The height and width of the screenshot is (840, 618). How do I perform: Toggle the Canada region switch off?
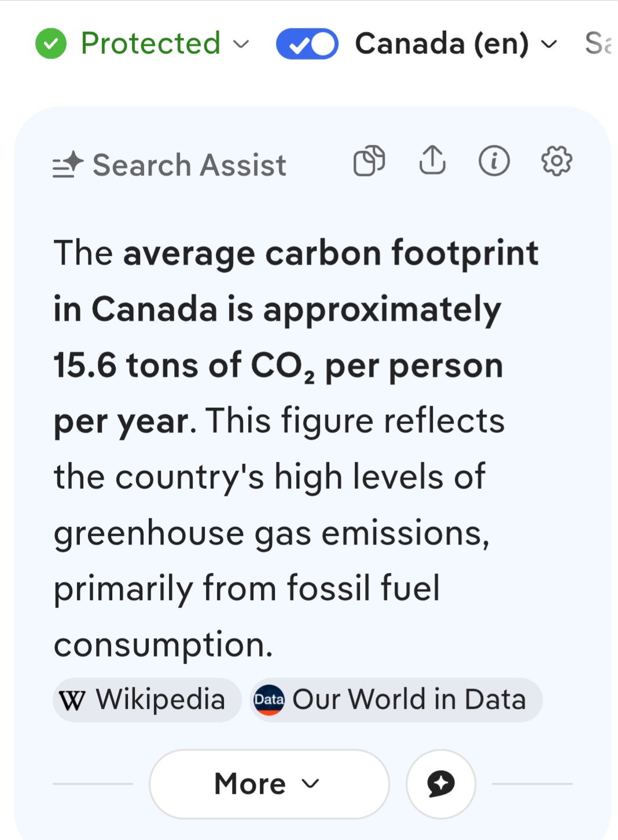[307, 44]
